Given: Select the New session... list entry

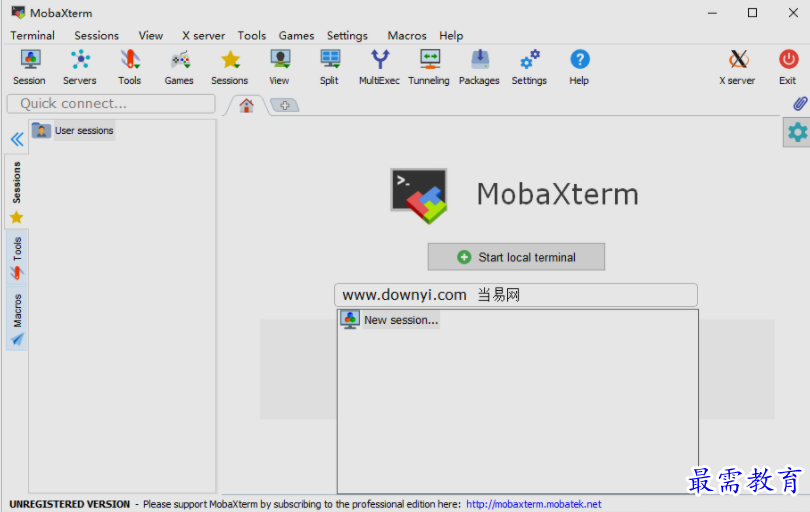Looking at the screenshot, I should click(390, 320).
